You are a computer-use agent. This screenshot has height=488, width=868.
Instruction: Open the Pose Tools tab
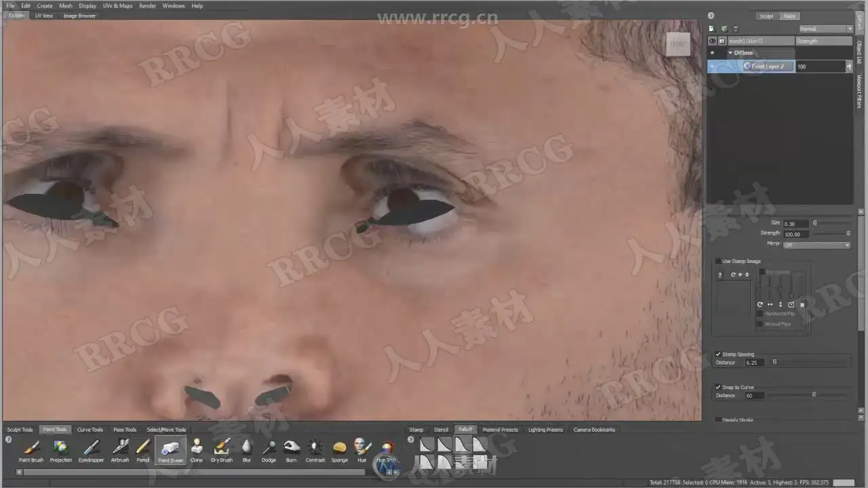pos(125,430)
